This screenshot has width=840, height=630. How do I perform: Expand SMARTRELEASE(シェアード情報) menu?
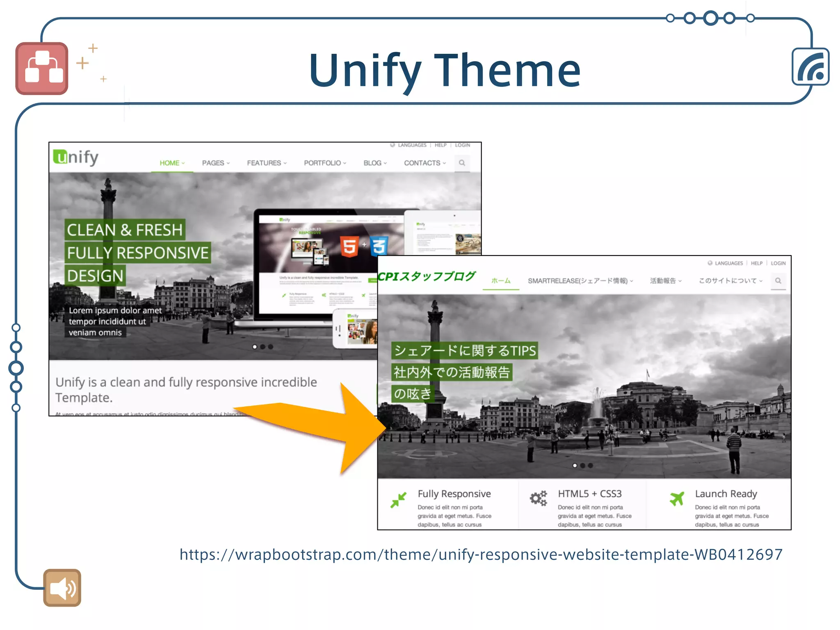[x=580, y=281]
